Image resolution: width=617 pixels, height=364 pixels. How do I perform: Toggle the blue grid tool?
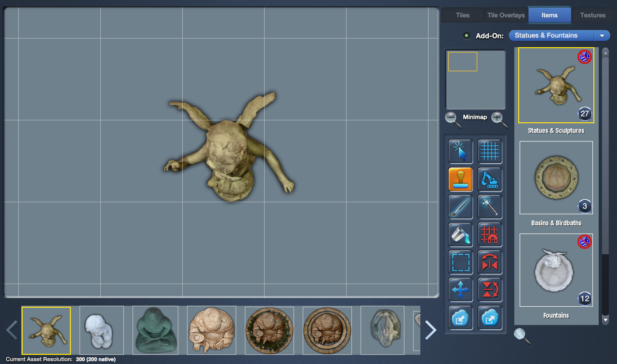coord(490,152)
